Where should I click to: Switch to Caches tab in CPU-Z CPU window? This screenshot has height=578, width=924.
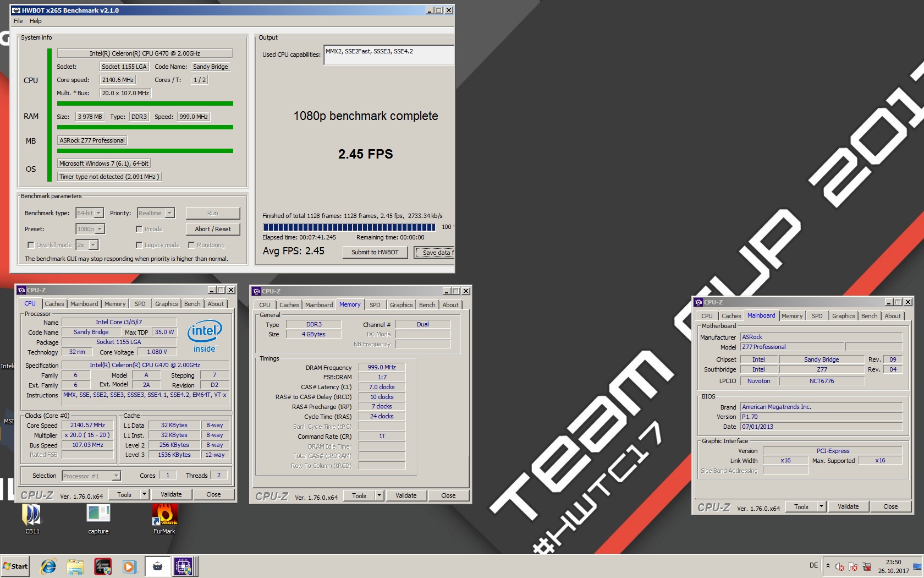click(54, 304)
